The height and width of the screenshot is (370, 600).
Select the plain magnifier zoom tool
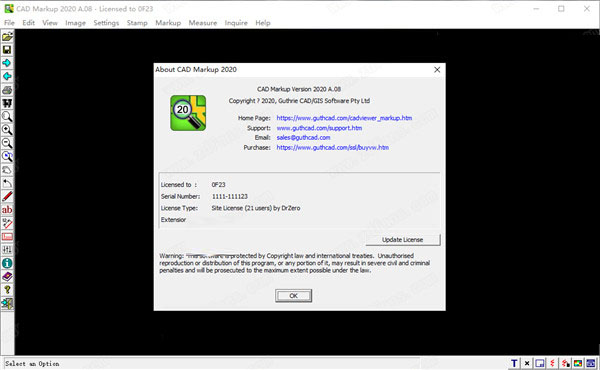click(x=7, y=117)
